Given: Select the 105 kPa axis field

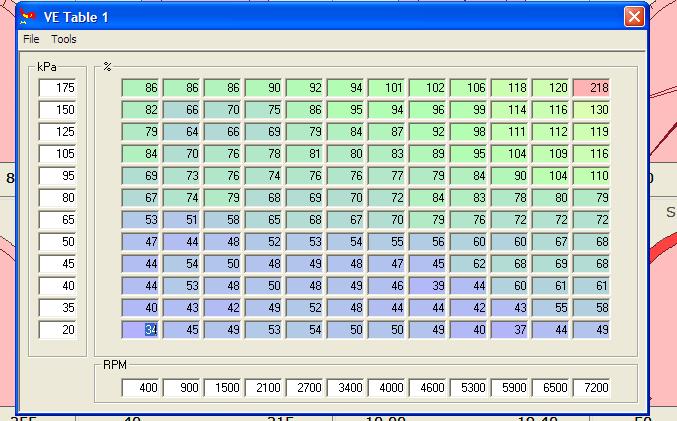Looking at the screenshot, I should 58,154.
